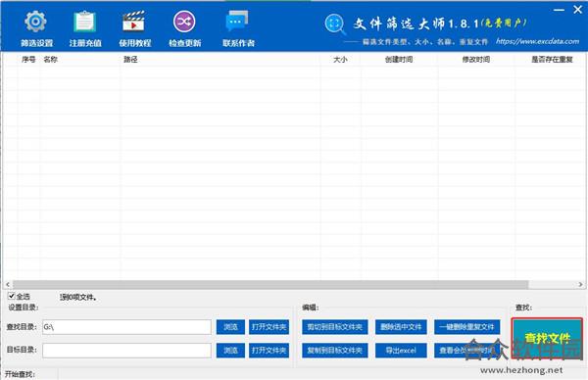Click 浏览 button for 查找目录

230,327
